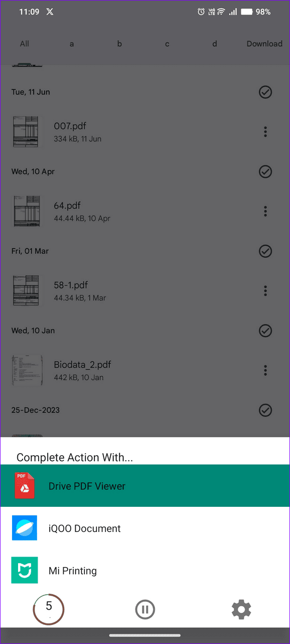Image resolution: width=290 pixels, height=644 pixels.
Task: Tap the iQOO Document app icon
Action: point(25,528)
